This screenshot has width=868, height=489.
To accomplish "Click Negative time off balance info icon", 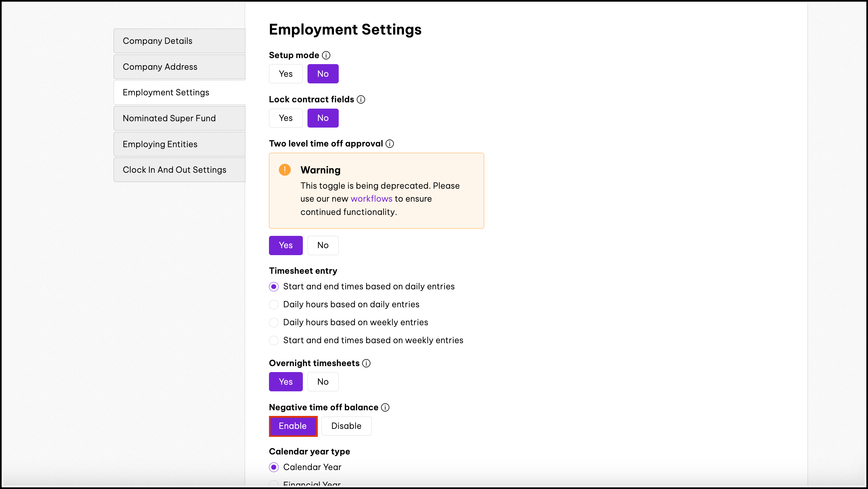I will point(385,407).
